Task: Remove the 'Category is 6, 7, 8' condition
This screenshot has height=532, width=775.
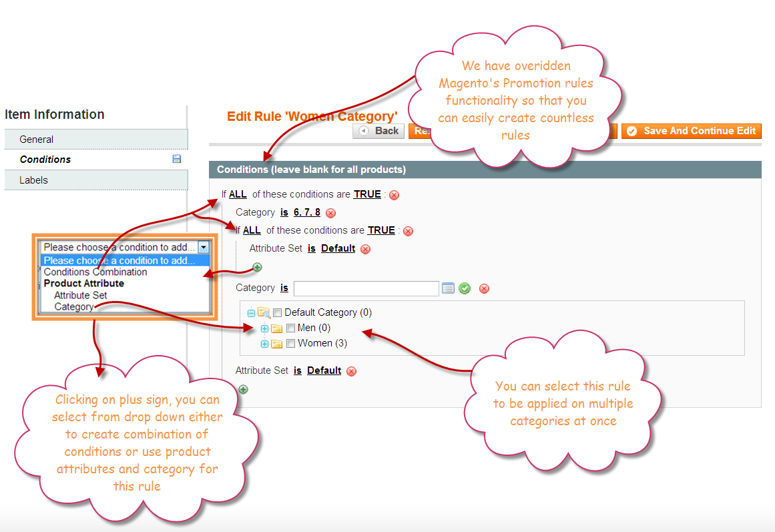Action: (x=331, y=212)
